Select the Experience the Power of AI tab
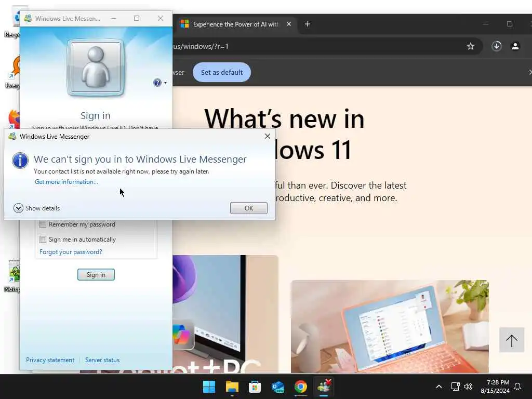 235,24
